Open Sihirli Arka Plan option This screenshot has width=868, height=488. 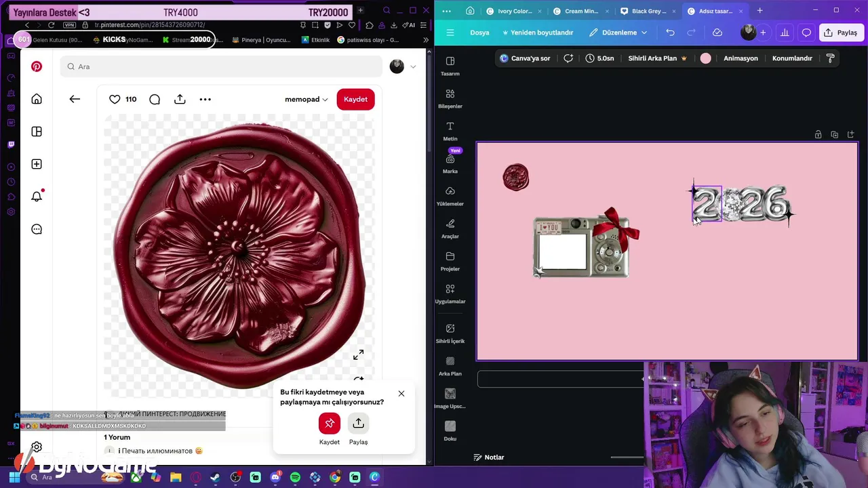[657, 58]
